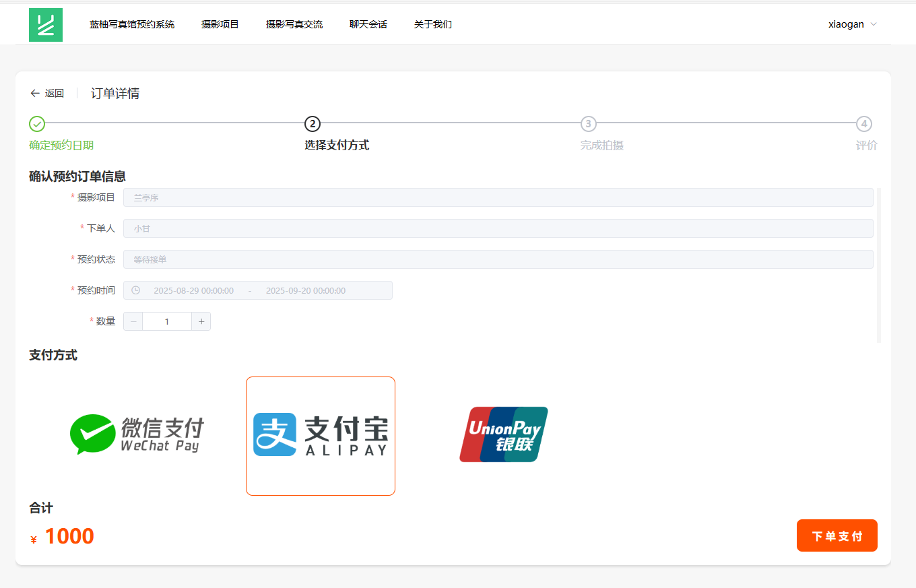Click the 完成拍摄 step label
The image size is (916, 588).
point(602,145)
